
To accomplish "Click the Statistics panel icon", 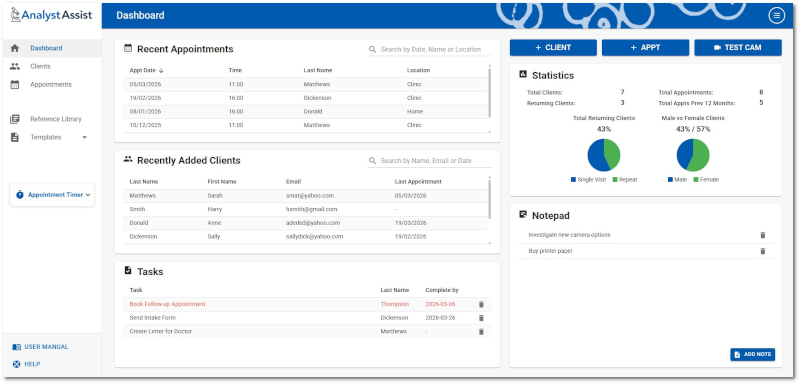I will [x=522, y=74].
